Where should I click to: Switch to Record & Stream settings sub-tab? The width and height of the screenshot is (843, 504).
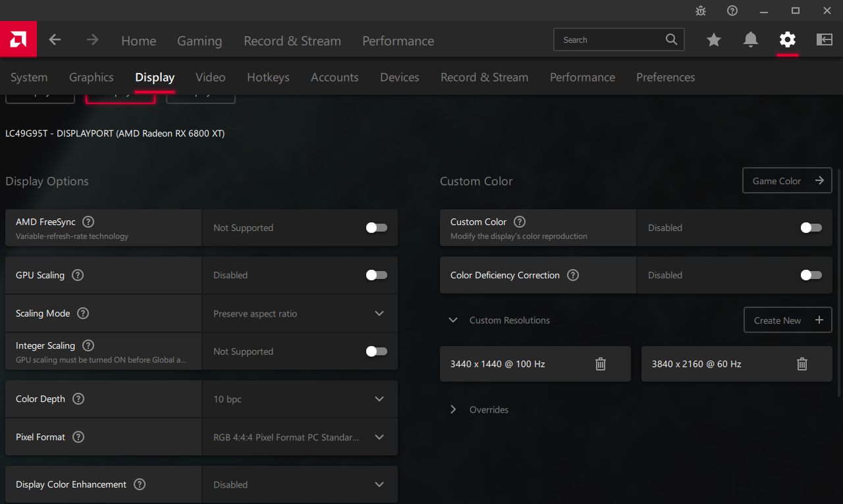coord(485,77)
